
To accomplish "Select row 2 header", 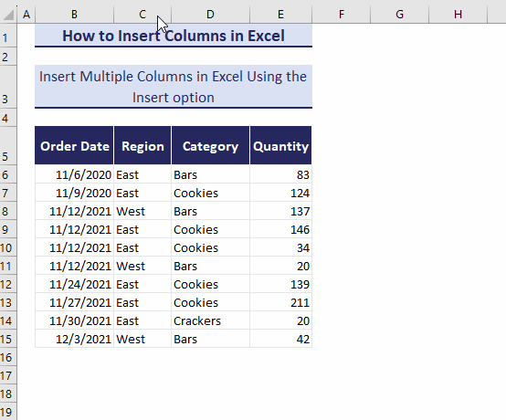I will (8, 57).
